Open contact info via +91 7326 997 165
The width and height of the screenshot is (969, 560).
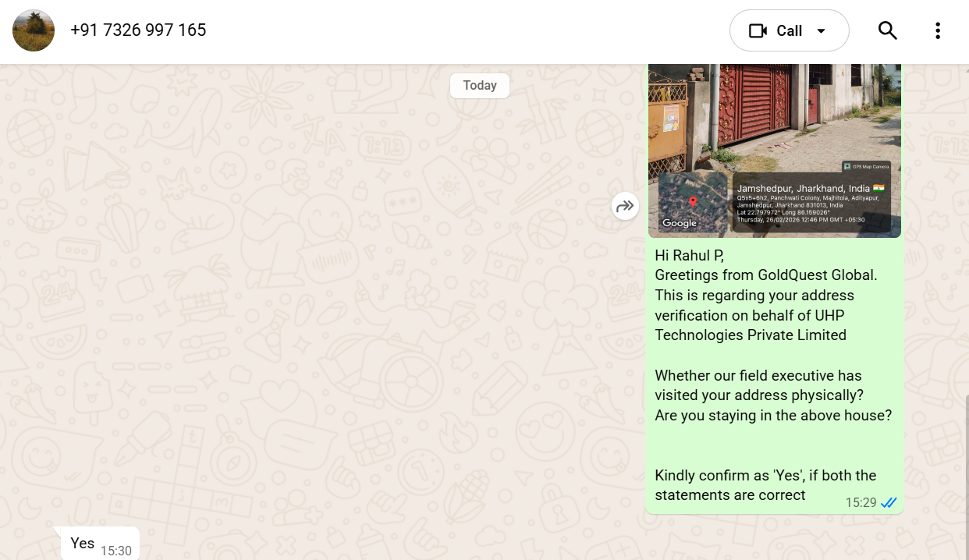click(x=138, y=30)
